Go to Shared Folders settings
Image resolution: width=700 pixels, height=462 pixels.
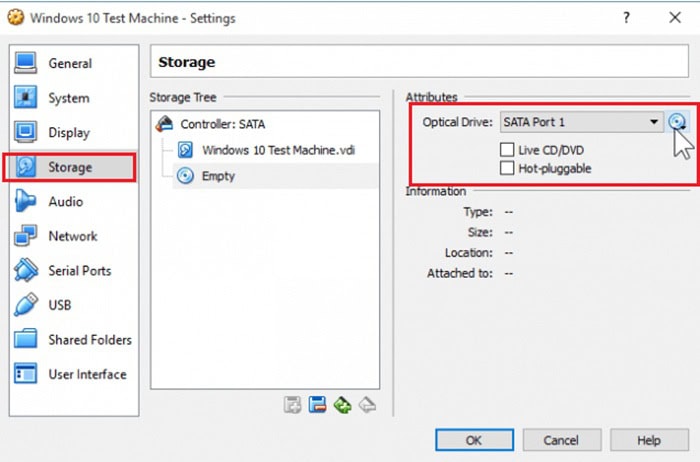click(89, 340)
